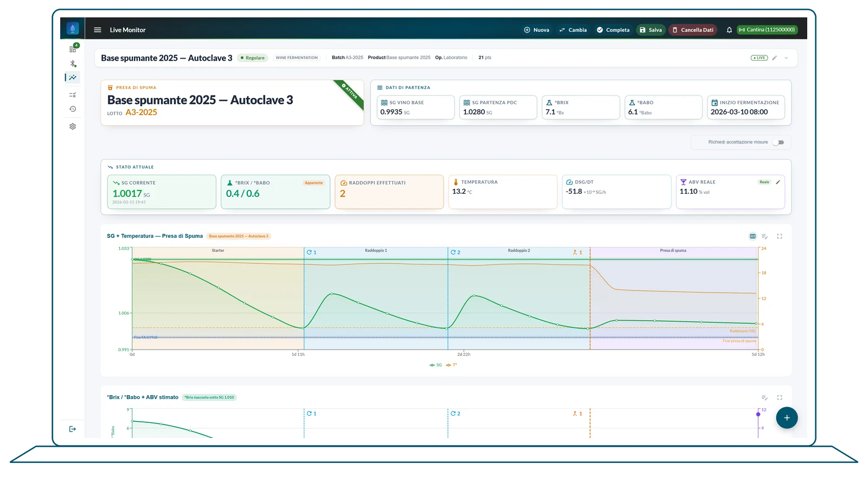868x489 pixels.
Task: Click the Cancella Dati button
Action: coord(693,30)
